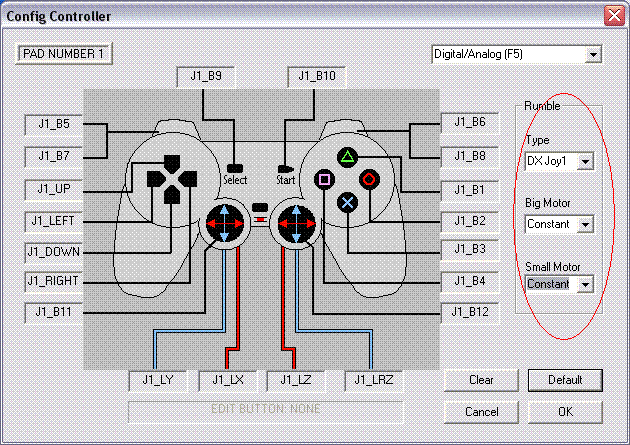Click the J1_LX axis mapping field
630x445 pixels.
tap(227, 380)
